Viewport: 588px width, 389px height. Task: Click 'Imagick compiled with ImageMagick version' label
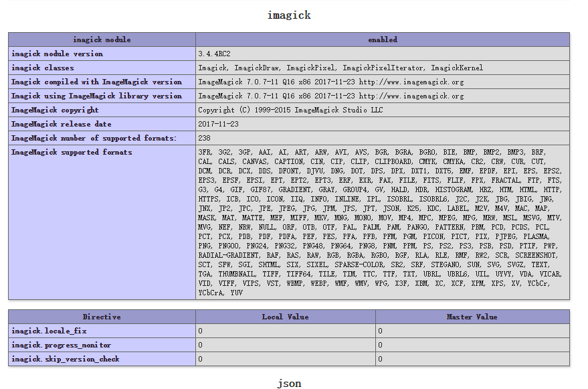point(96,82)
